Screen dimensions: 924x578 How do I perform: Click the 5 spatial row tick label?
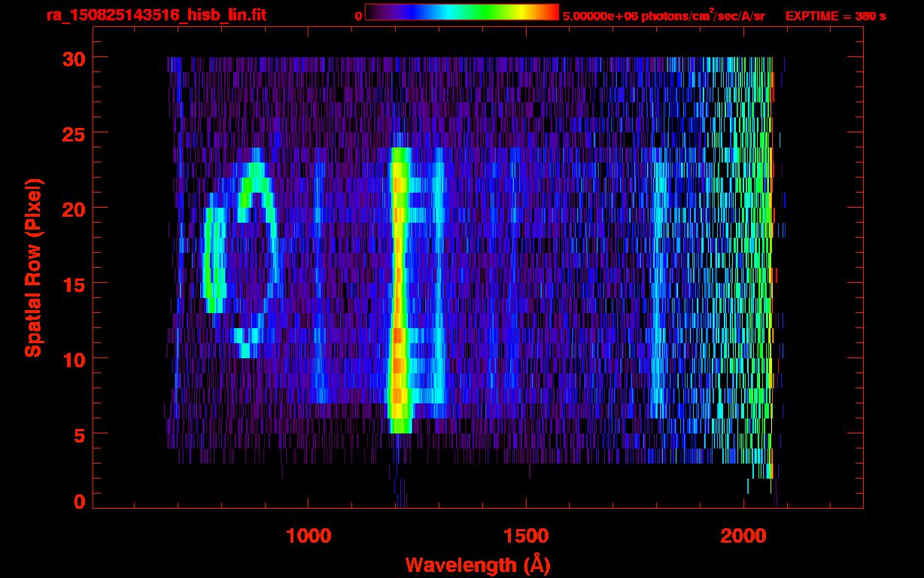coord(79,434)
